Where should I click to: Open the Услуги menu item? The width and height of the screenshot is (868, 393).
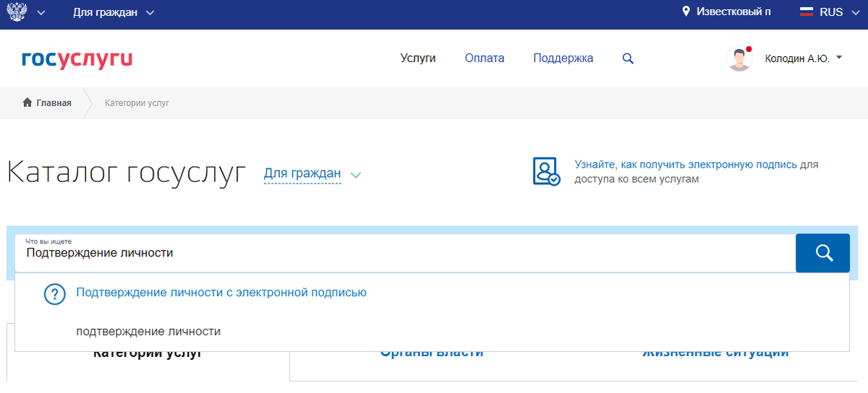pyautogui.click(x=418, y=59)
